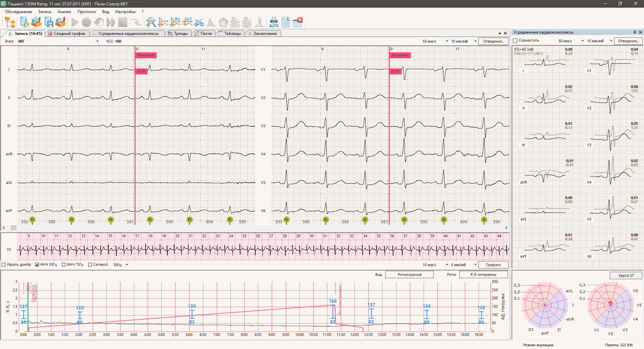Expand the Этап ЭКГ dropdown
The width and height of the screenshot is (644, 349).
[x=97, y=41]
